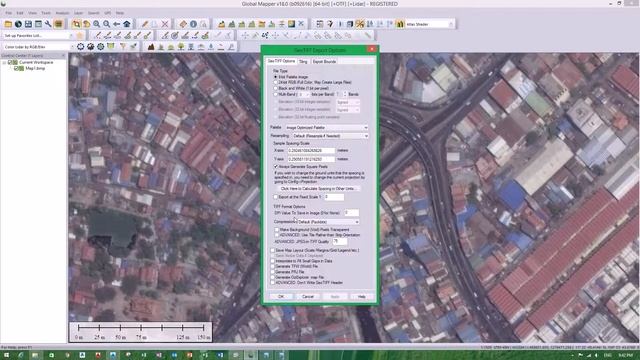Select the Digitizer pencil tool icon

[x=145, y=24]
